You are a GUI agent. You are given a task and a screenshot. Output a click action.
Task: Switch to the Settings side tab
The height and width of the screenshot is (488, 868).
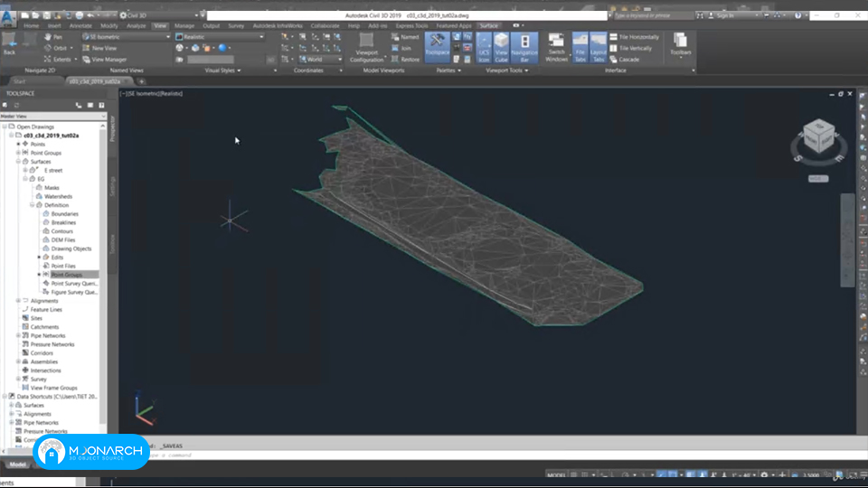pos(112,186)
